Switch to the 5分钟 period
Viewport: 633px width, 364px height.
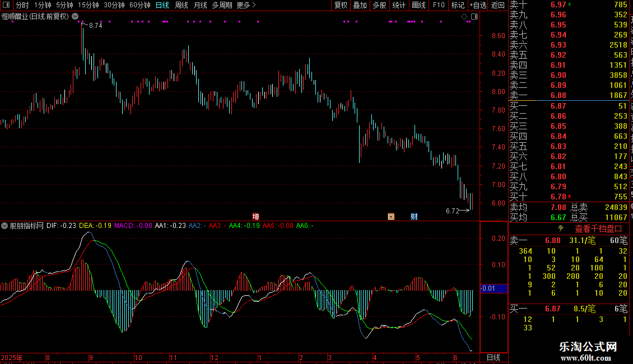(x=64, y=5)
